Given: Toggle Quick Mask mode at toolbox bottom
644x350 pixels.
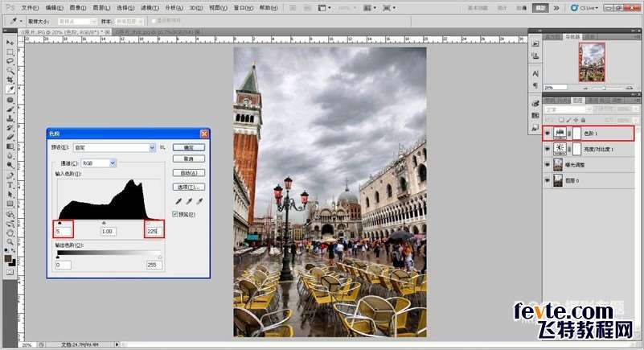Looking at the screenshot, I should (x=10, y=272).
